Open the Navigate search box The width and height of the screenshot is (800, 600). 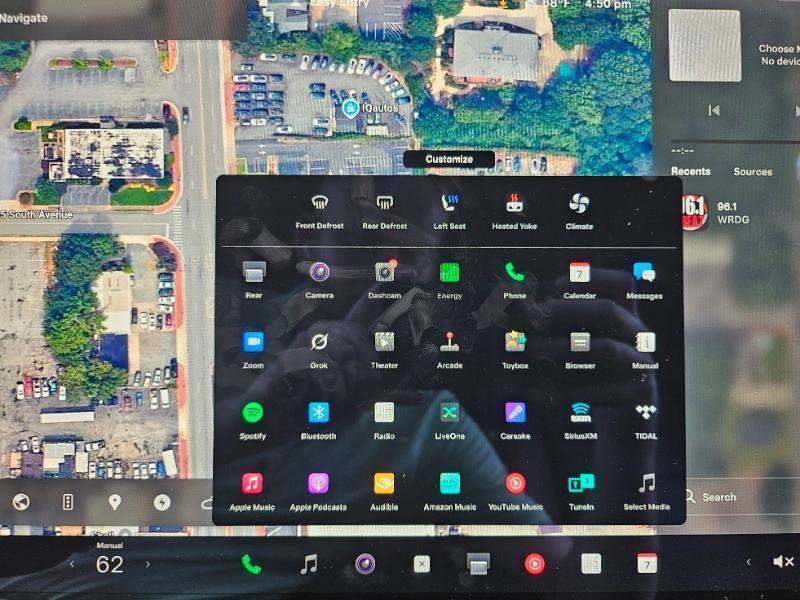pos(120,18)
